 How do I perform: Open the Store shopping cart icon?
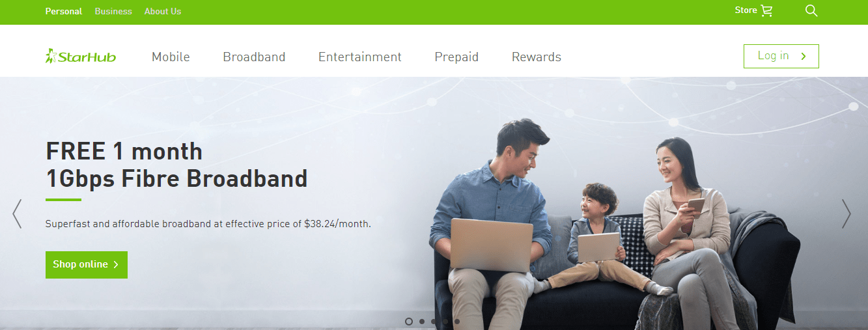coord(766,11)
